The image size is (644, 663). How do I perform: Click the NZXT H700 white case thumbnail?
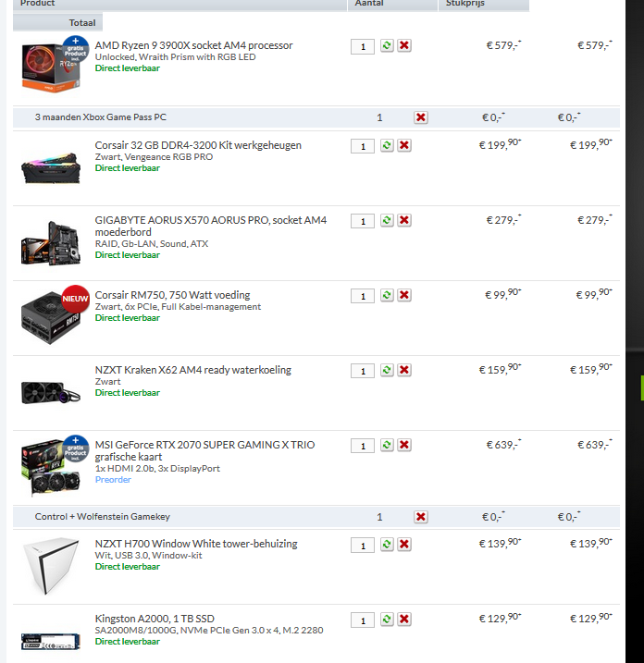pyautogui.click(x=51, y=566)
